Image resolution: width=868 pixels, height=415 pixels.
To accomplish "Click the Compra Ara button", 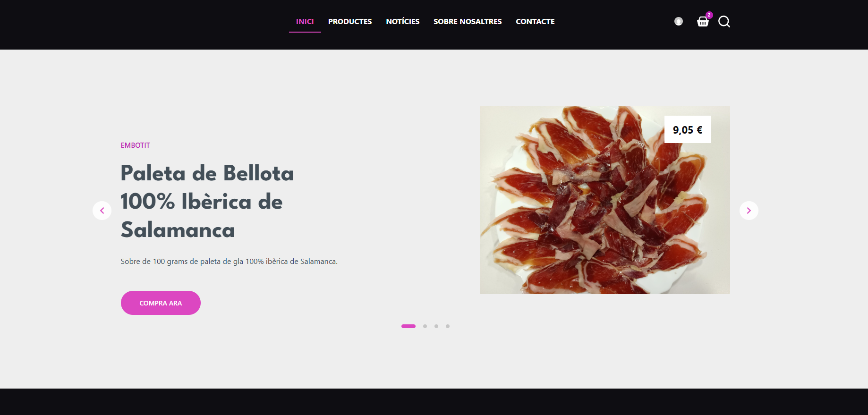I will 161,303.
